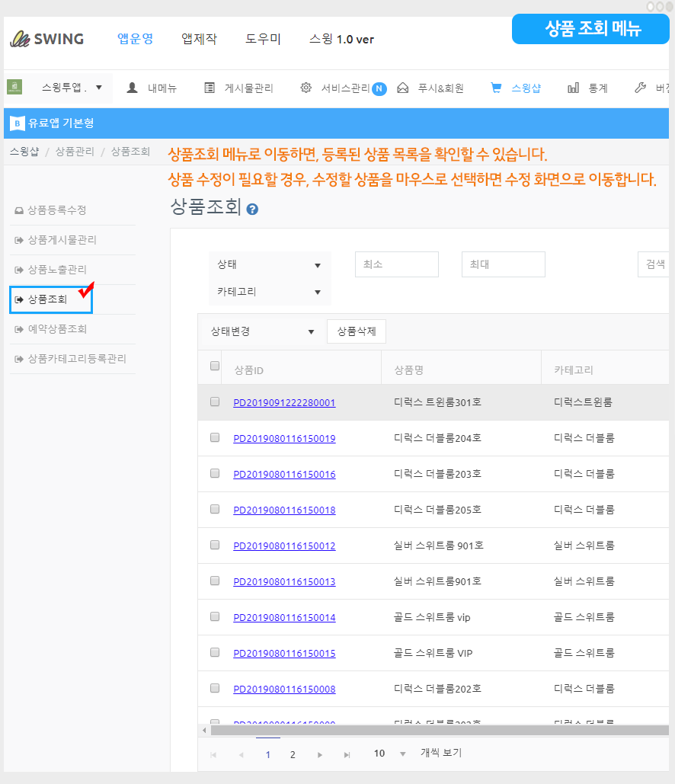
Task: Click the 서비스관리 gear icon
Action: 306,88
